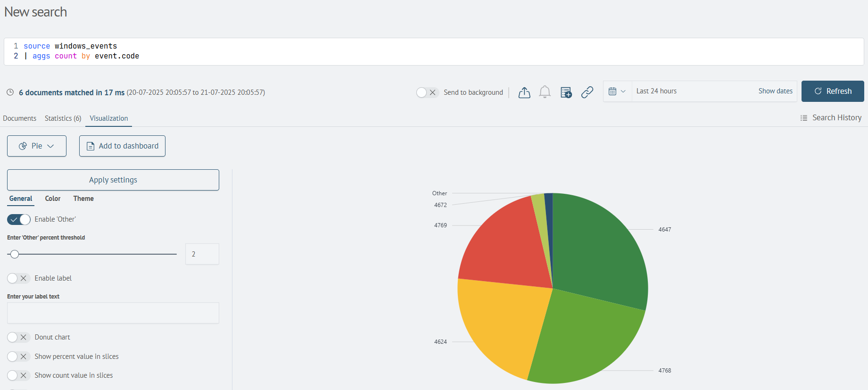Open the Theme settings tab

pos(83,199)
